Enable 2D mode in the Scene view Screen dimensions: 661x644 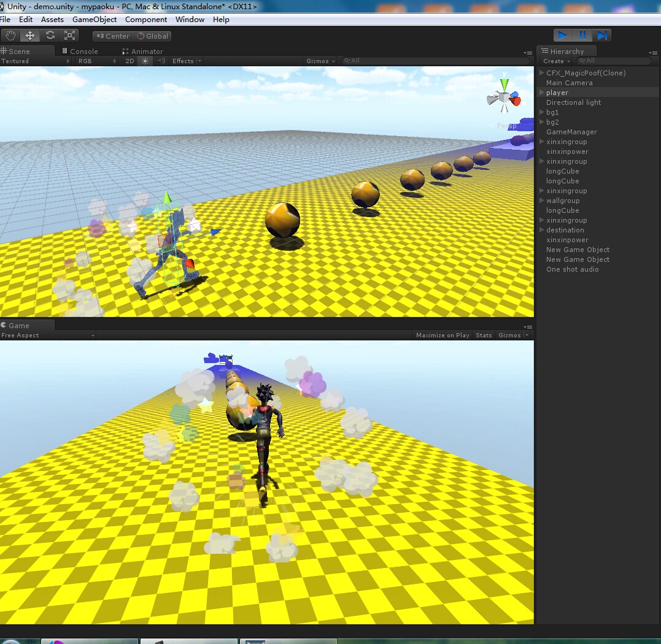point(129,61)
